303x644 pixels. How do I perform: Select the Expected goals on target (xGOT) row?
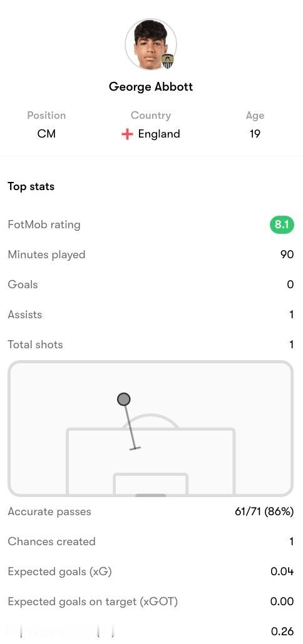click(x=151, y=601)
